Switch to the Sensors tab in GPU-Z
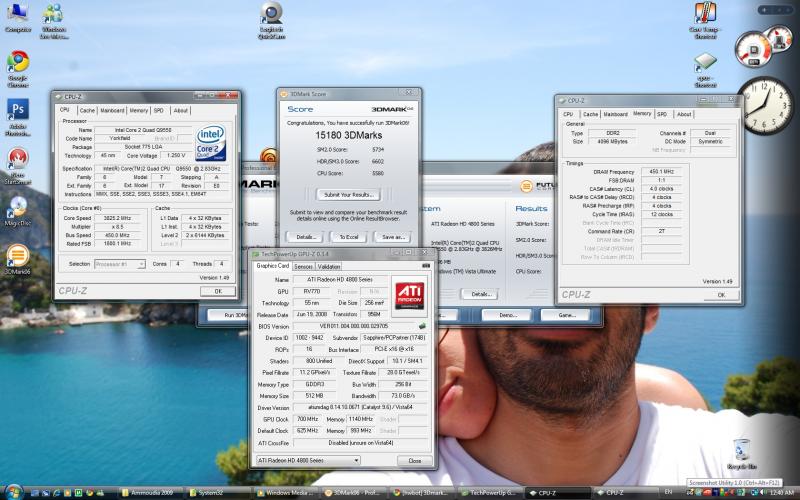This screenshot has width=800, height=500. tap(303, 266)
